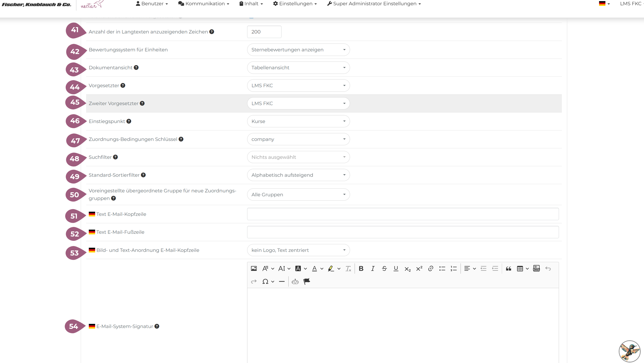
Task: Open the Bewertungssystem für Einheiten dropdown
Action: pyautogui.click(x=298, y=50)
